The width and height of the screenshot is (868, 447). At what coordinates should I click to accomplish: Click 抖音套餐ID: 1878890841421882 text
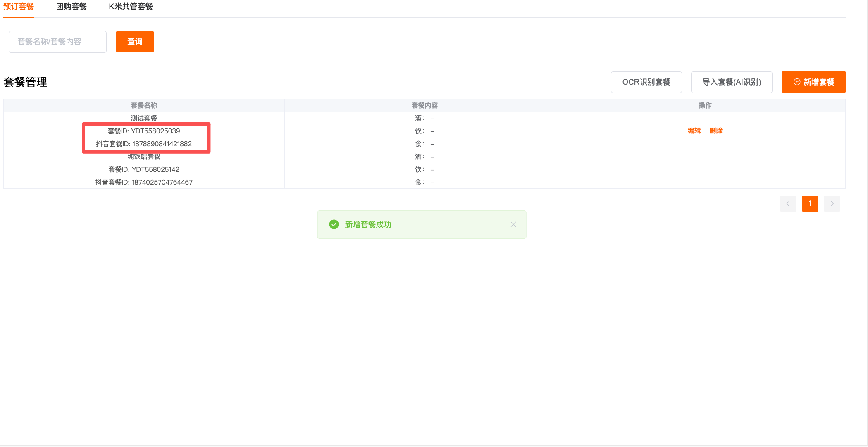point(144,144)
